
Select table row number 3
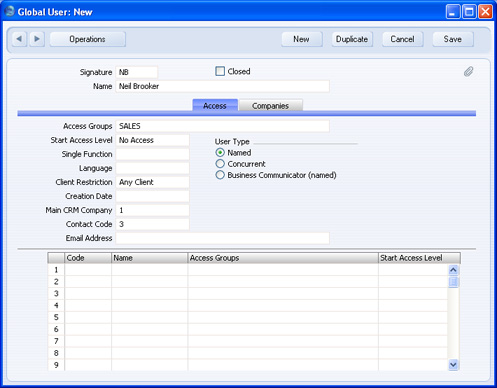56,294
